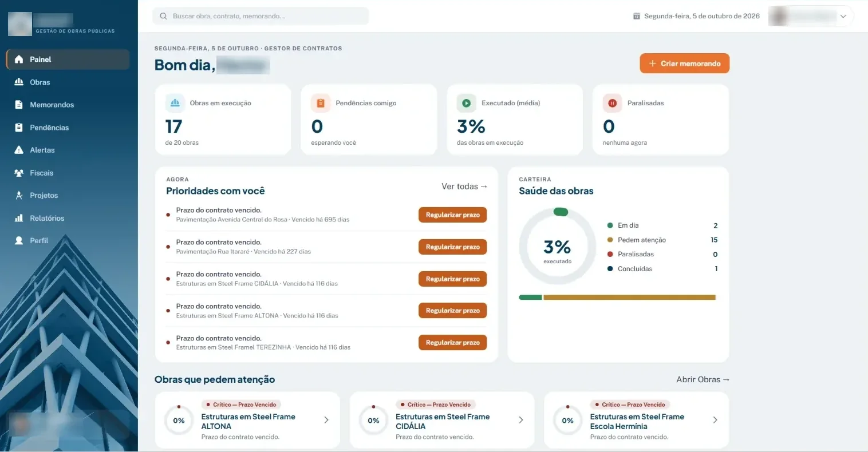Screen dimensions: 868x452
Task: Focus the Buscar obra, contrato, memorando search field
Action: [x=261, y=16]
